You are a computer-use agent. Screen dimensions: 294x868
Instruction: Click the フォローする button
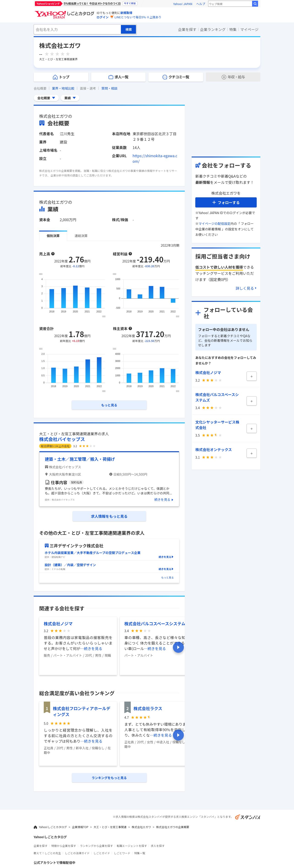(x=226, y=203)
